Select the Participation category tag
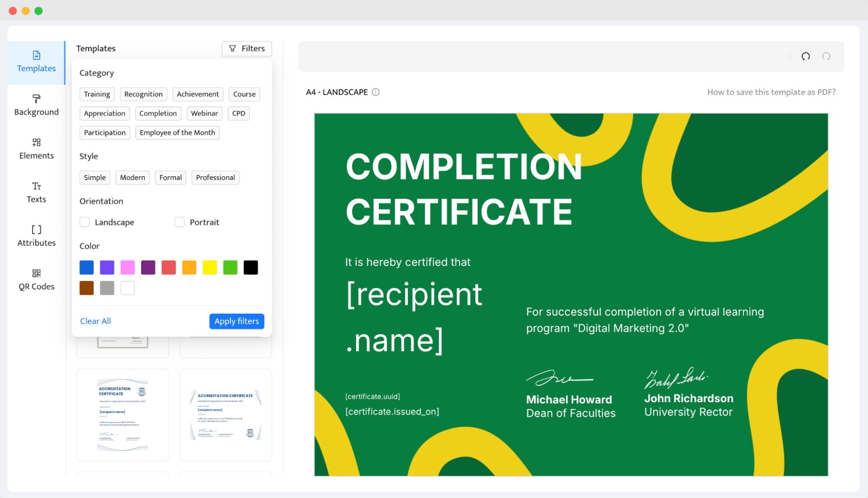 pos(105,132)
